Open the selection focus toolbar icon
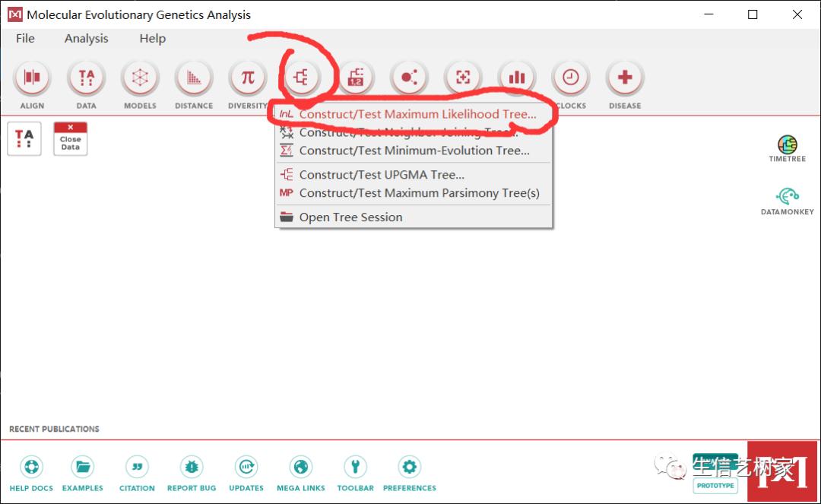Viewport: 821px width, 504px height. (464, 78)
